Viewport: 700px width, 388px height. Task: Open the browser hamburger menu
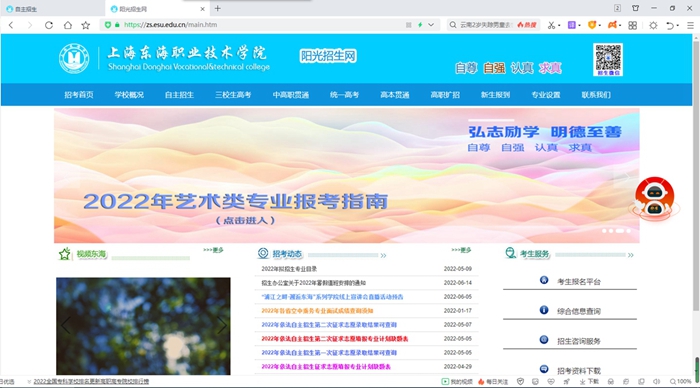click(690, 25)
